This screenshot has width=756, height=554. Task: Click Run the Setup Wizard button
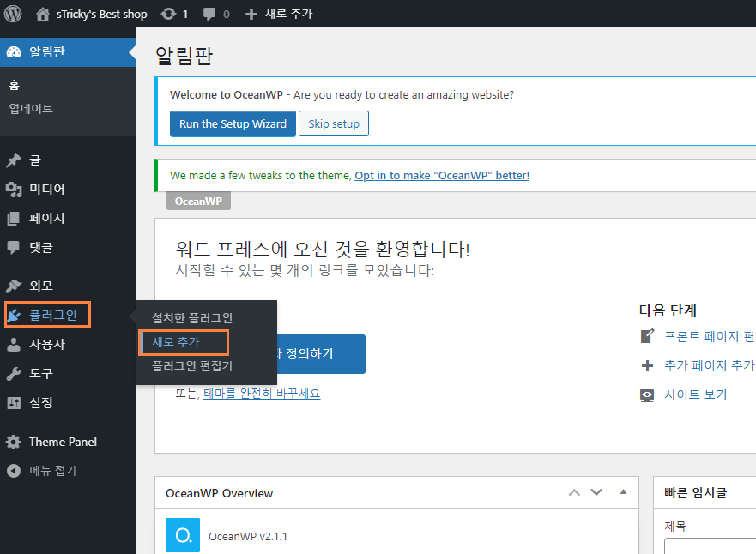(233, 123)
